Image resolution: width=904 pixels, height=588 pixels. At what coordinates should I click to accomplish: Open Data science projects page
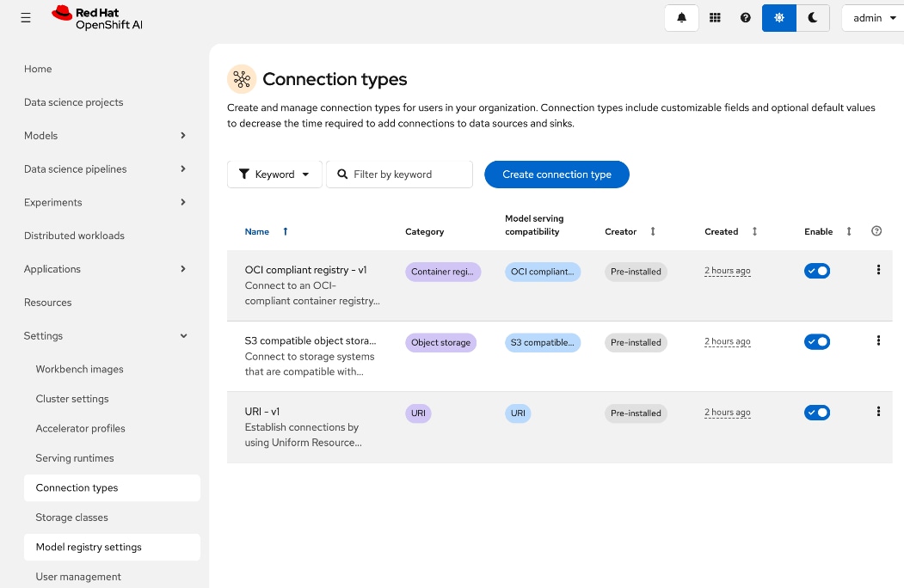(x=73, y=102)
